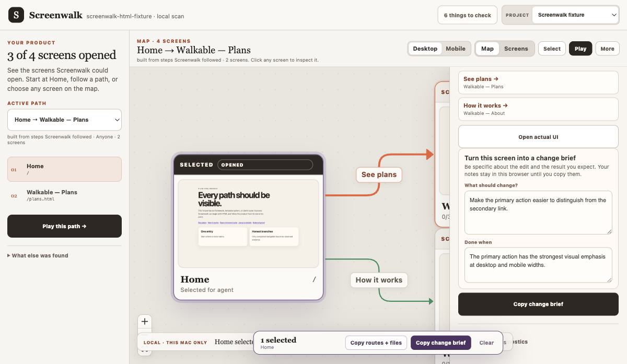627x364 pixels.
Task: Click the black Copy change brief panel button
Action: pyautogui.click(x=538, y=304)
